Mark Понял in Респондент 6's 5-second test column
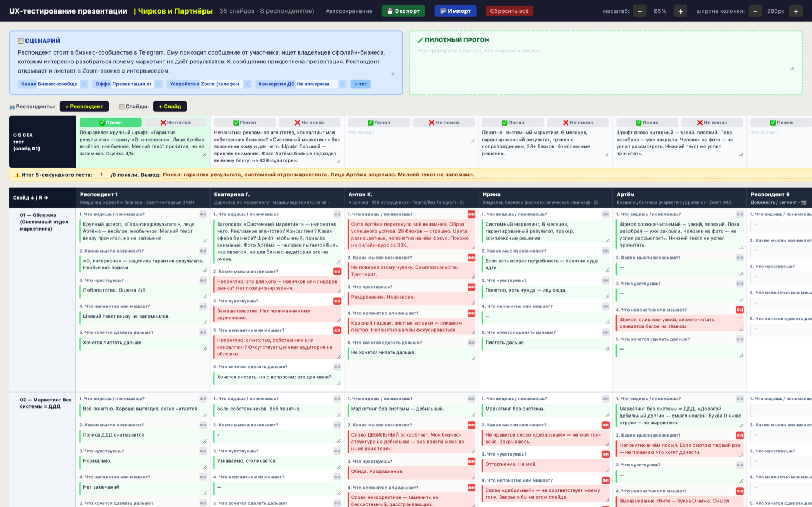812x507 pixels. [x=781, y=123]
